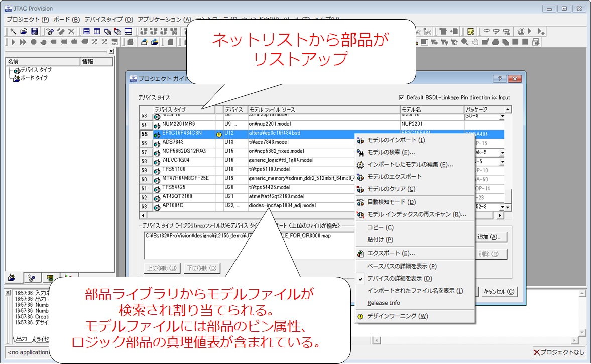Choose Release Info from context menu
591x364 pixels.
(x=415, y=303)
